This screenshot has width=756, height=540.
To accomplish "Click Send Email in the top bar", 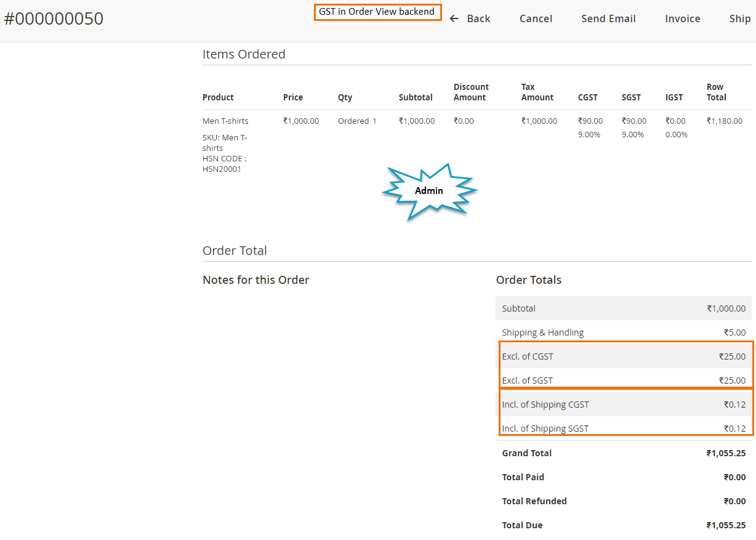I will 608,18.
